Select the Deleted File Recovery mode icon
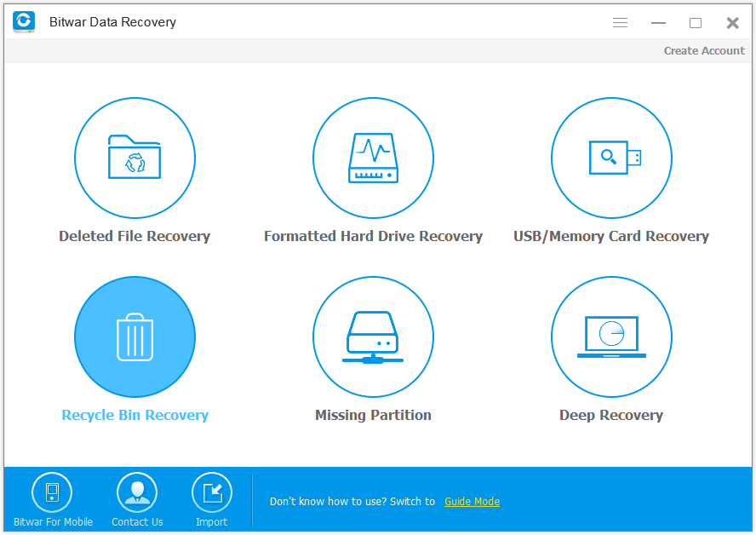The width and height of the screenshot is (756, 535). (x=135, y=158)
